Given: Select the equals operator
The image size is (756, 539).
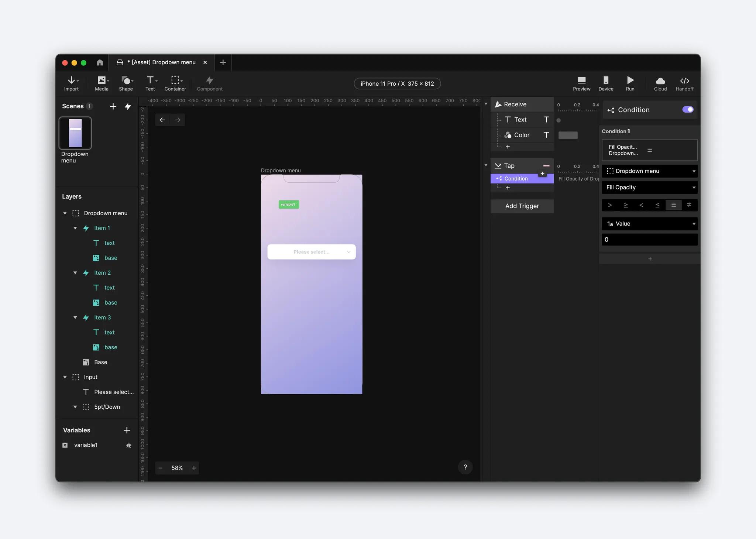Looking at the screenshot, I should click(674, 205).
